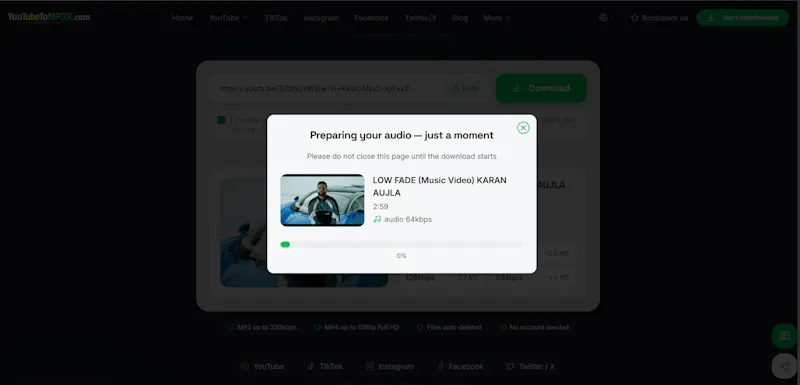
Task: Open the TikTok nav item
Action: (276, 18)
